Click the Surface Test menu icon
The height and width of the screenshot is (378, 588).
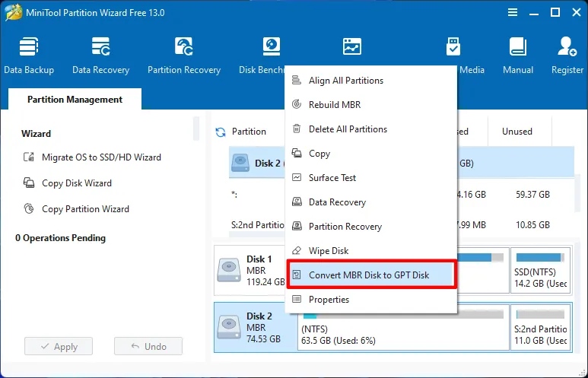(297, 177)
